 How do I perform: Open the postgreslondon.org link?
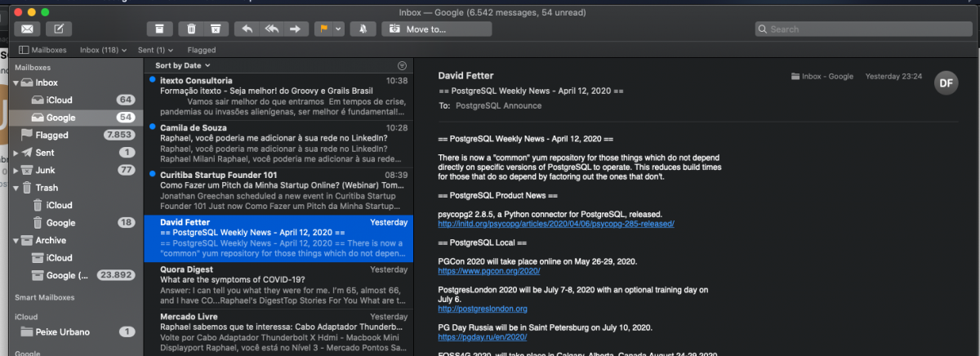point(483,309)
